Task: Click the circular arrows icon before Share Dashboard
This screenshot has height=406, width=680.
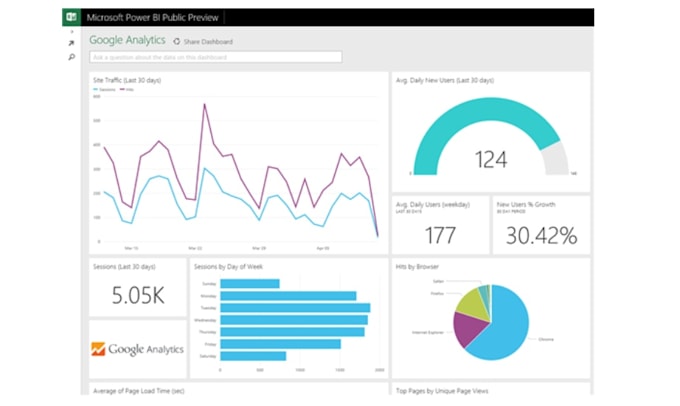Action: 177,42
